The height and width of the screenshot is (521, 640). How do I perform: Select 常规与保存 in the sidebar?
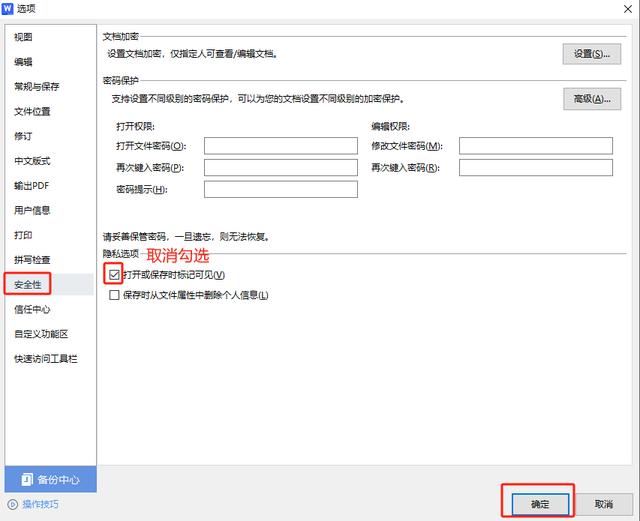[x=36, y=87]
